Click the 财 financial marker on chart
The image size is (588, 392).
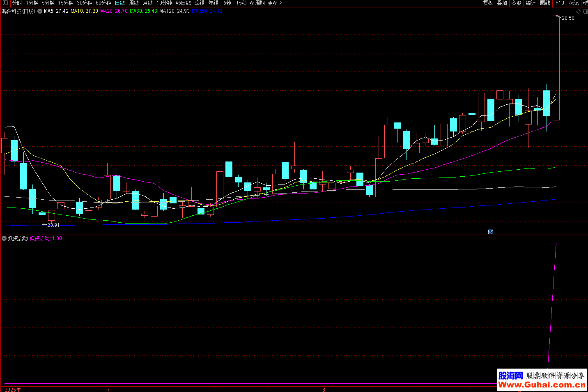click(490, 232)
